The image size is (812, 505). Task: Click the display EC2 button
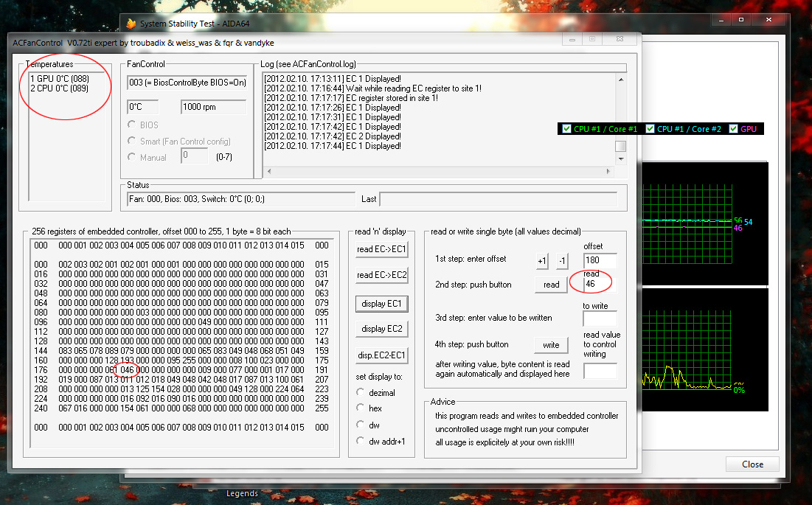click(381, 329)
